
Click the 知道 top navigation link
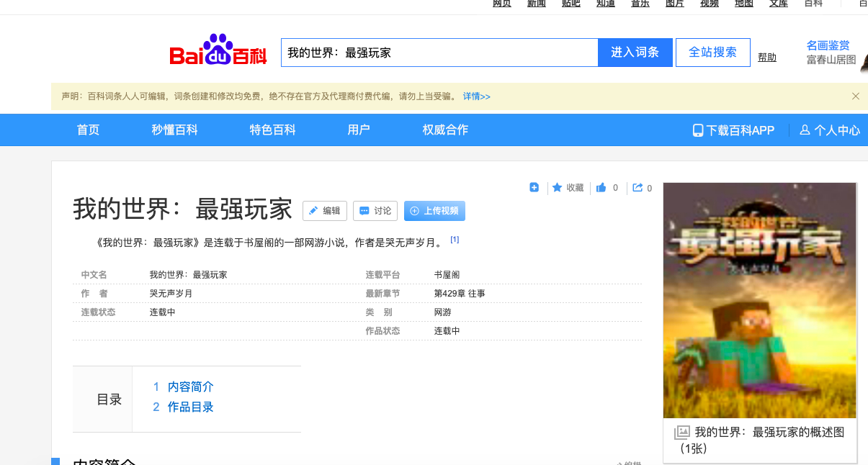point(606,4)
